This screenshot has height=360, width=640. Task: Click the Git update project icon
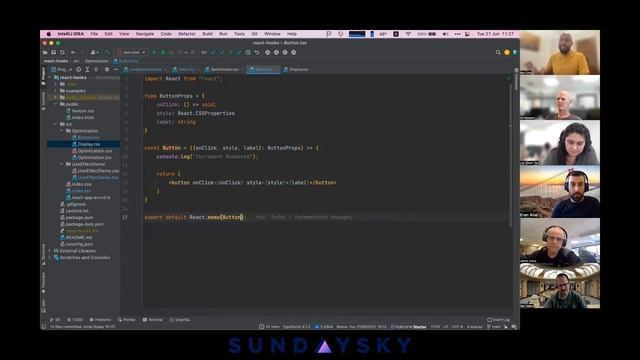213,52
